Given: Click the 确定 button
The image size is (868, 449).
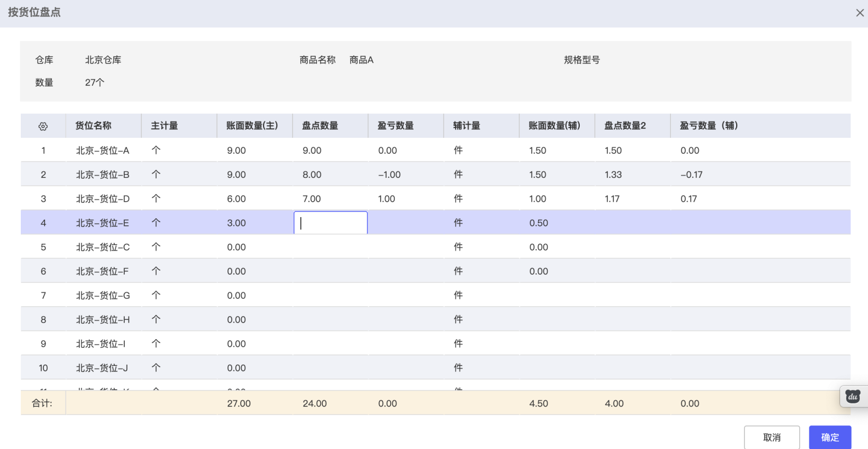Looking at the screenshot, I should coord(830,437).
